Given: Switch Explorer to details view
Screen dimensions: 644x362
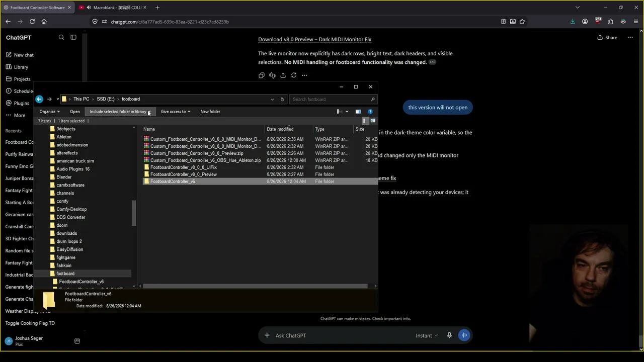Looking at the screenshot, I should [x=365, y=121].
